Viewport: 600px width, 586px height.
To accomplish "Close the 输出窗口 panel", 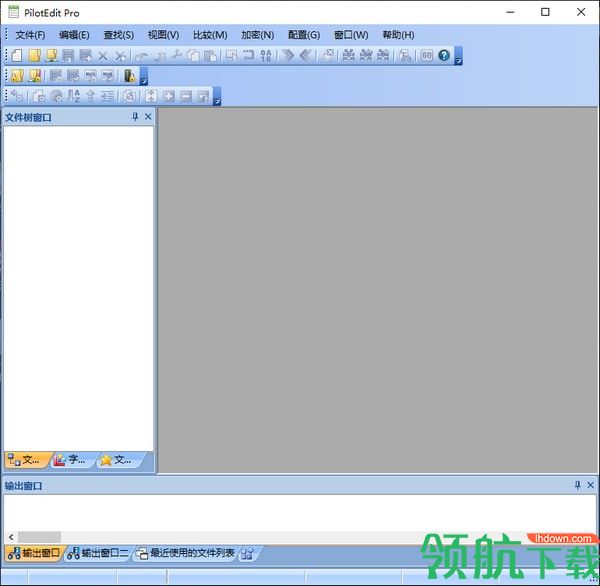I will point(590,485).
